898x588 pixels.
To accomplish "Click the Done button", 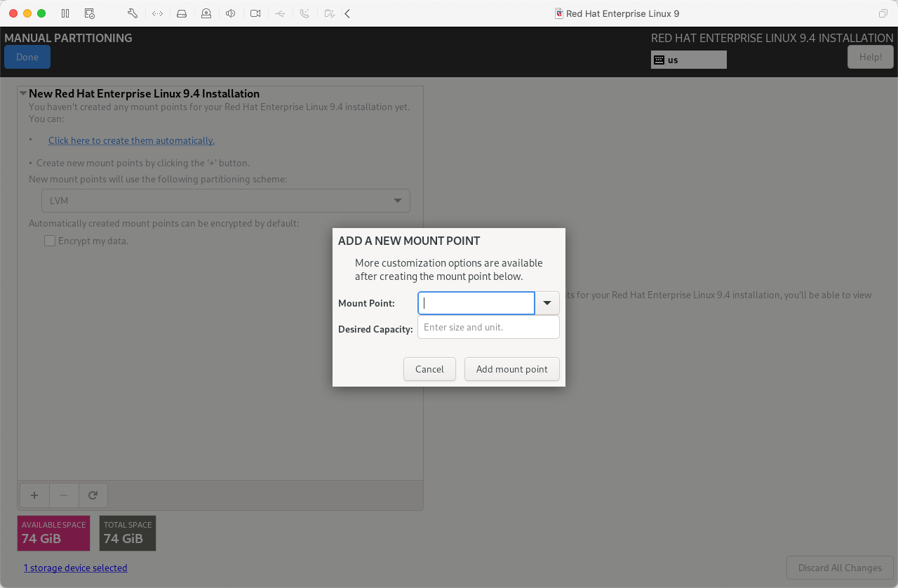I will [27, 57].
